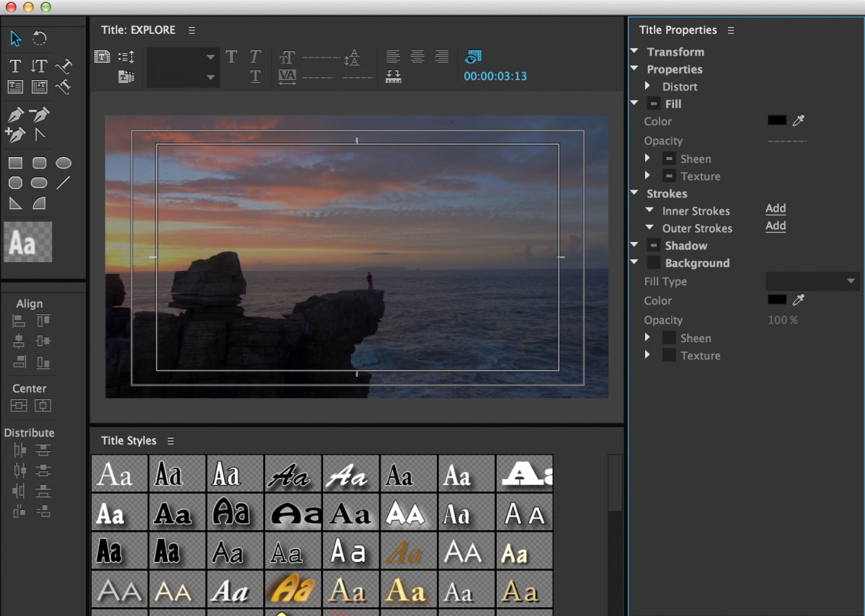Select the Rotation tool

coord(38,38)
